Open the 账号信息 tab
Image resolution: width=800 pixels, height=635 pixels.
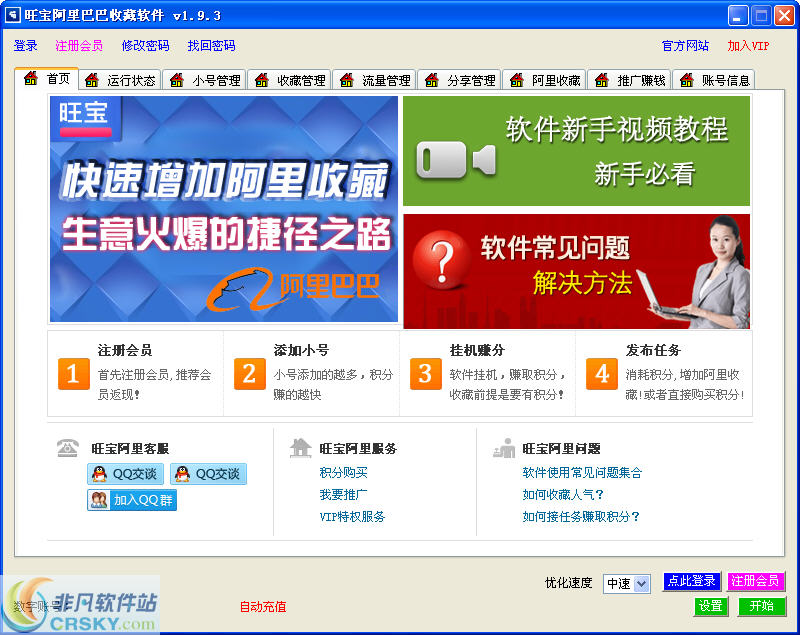coord(714,80)
